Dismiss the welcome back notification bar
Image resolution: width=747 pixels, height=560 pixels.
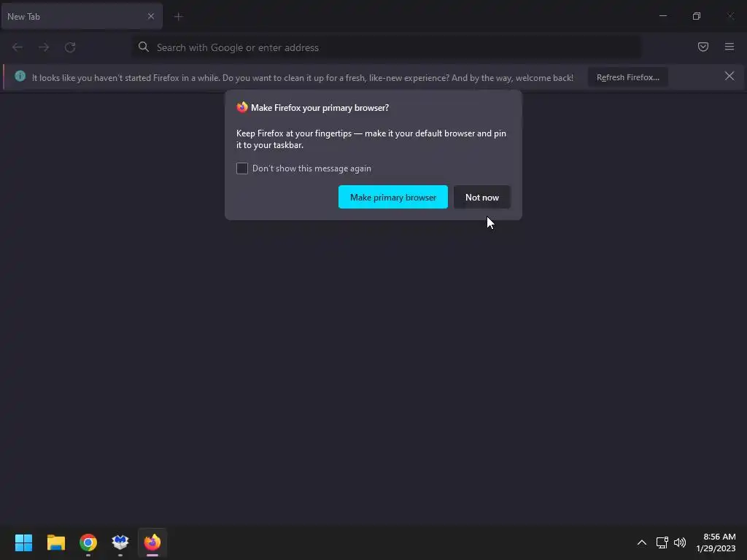click(x=729, y=76)
